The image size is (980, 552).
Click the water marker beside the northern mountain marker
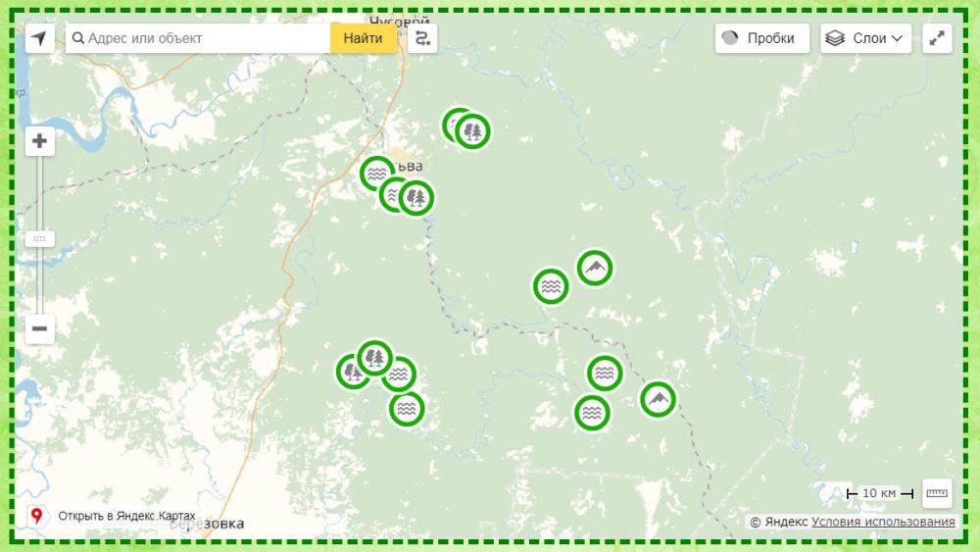point(551,286)
